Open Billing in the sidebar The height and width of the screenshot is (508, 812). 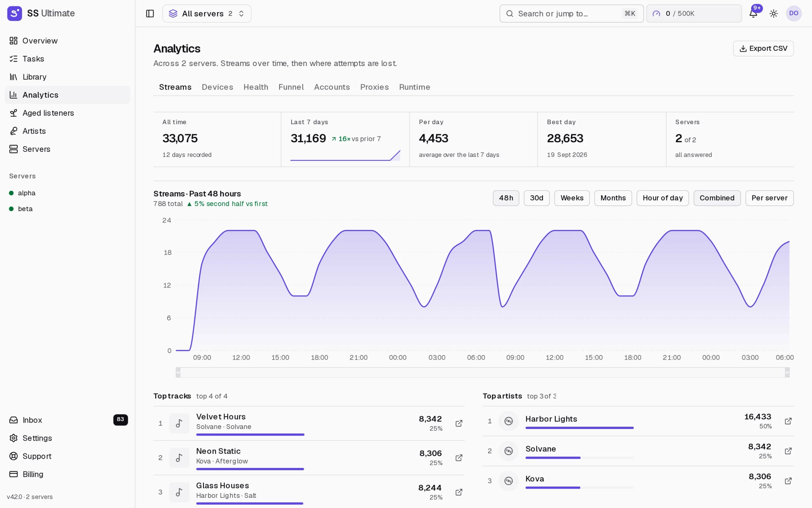(x=68, y=474)
